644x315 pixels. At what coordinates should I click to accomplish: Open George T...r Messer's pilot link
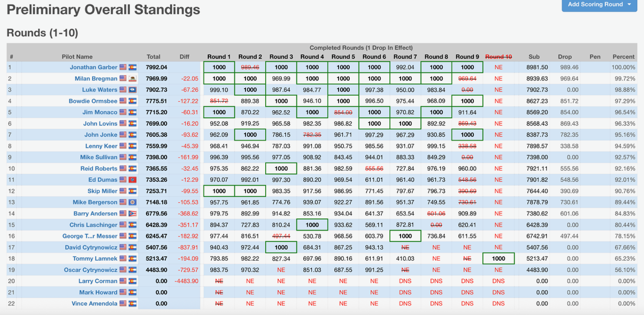click(90, 236)
